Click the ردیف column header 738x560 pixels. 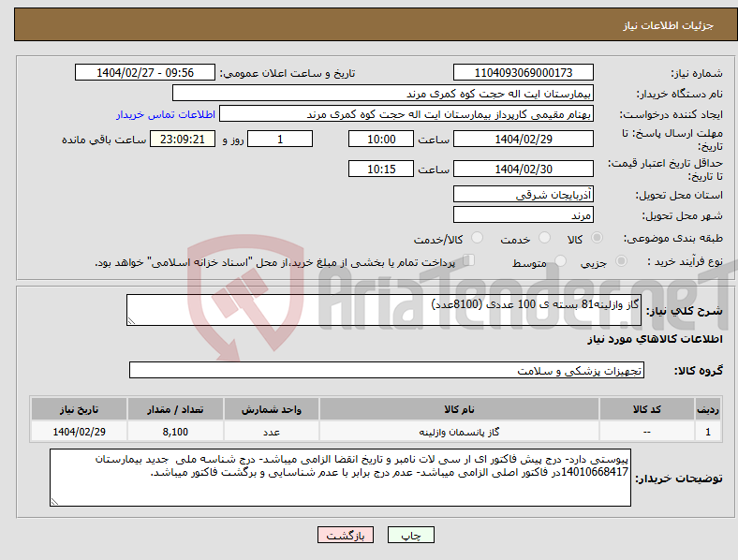point(708,409)
